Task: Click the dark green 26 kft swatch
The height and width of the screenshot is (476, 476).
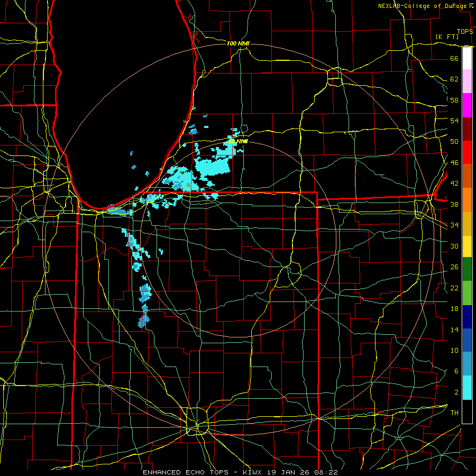Action: (467, 269)
